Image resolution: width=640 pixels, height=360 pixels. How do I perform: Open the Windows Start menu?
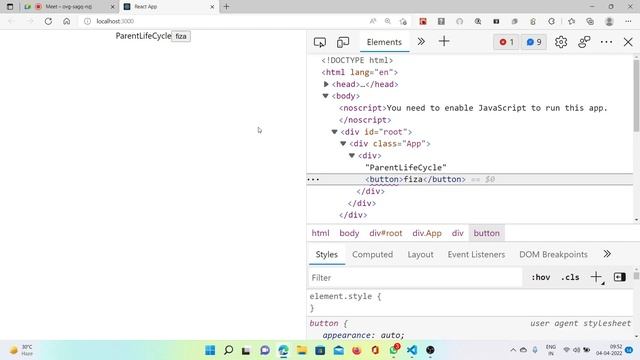point(210,350)
